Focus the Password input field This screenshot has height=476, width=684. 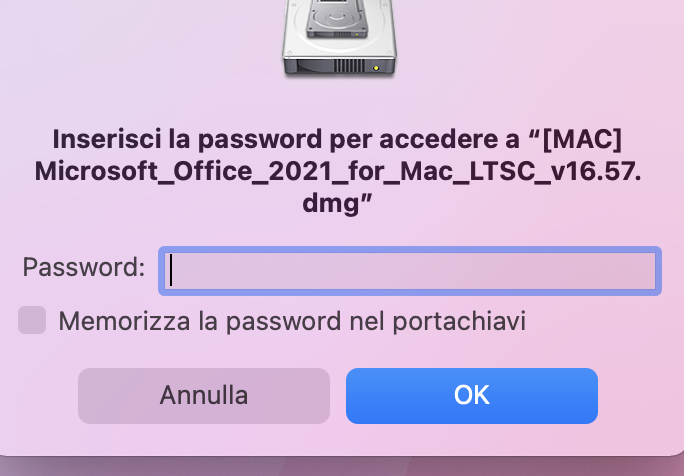410,271
